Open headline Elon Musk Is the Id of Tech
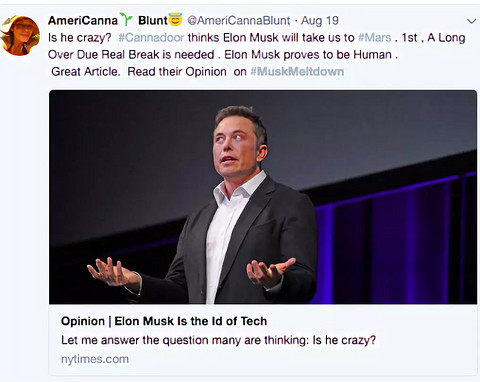Image resolution: width=480 pixels, height=382 pixels. 191,321
